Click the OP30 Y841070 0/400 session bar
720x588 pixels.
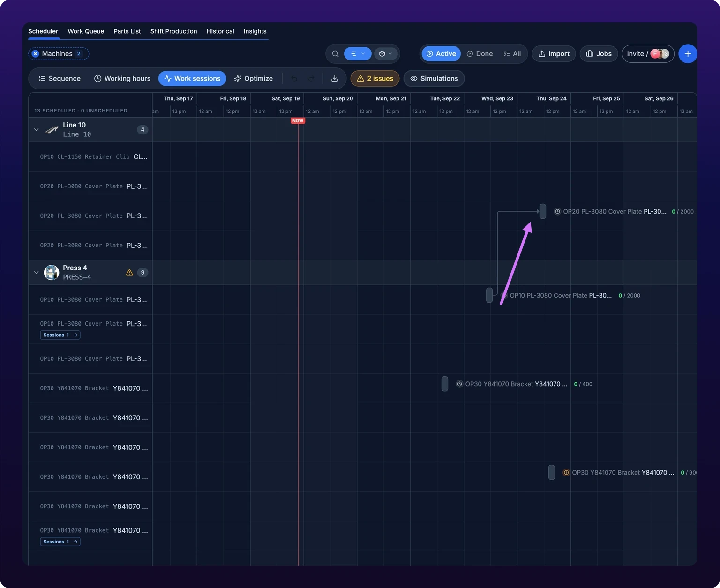[445, 384]
